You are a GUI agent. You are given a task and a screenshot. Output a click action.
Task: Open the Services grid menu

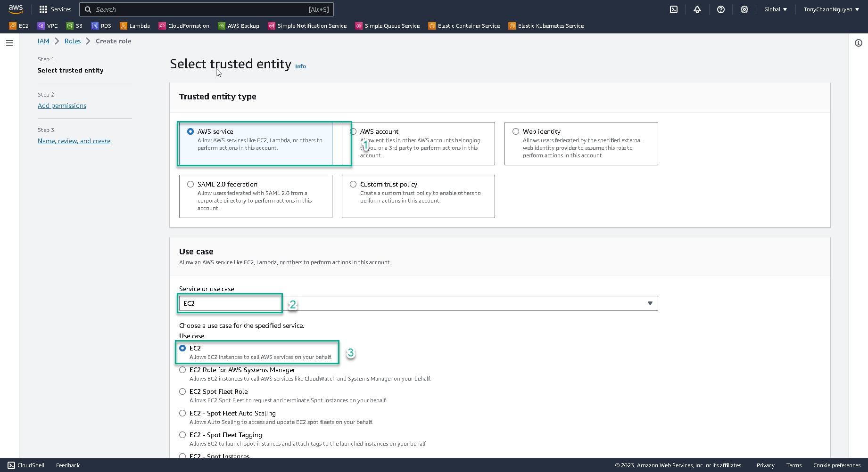(55, 9)
